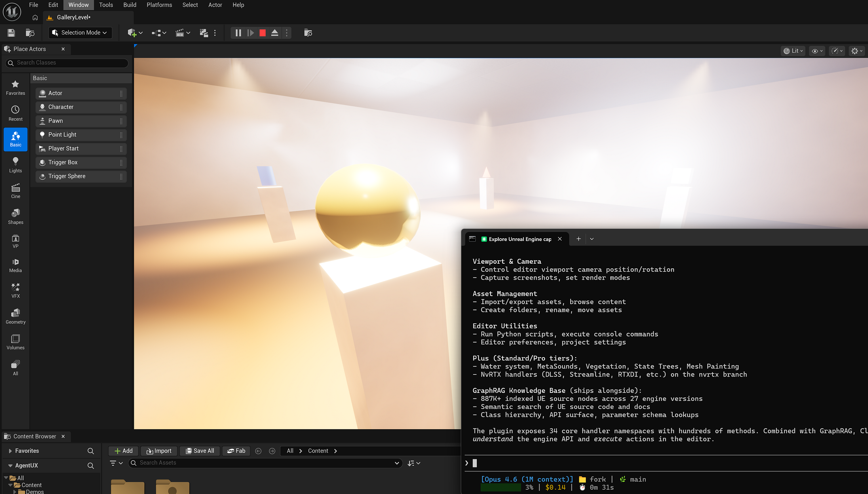Save the current level with the disk icon

point(11,33)
